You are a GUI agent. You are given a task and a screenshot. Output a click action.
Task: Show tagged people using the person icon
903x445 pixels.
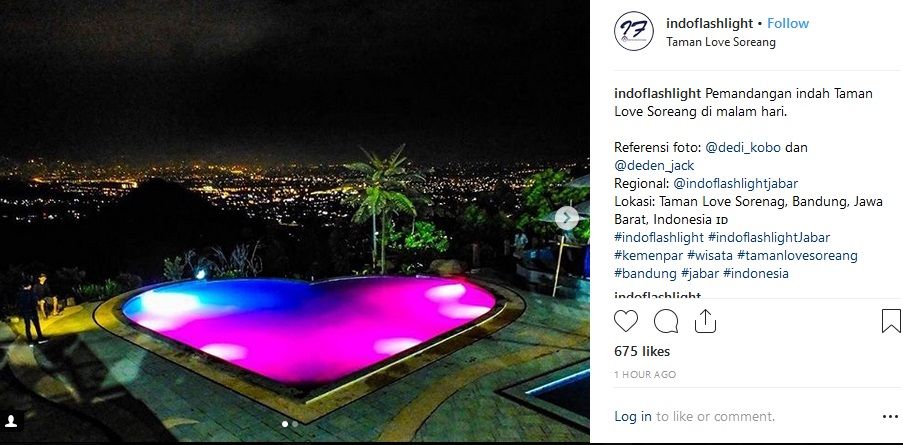click(x=13, y=421)
